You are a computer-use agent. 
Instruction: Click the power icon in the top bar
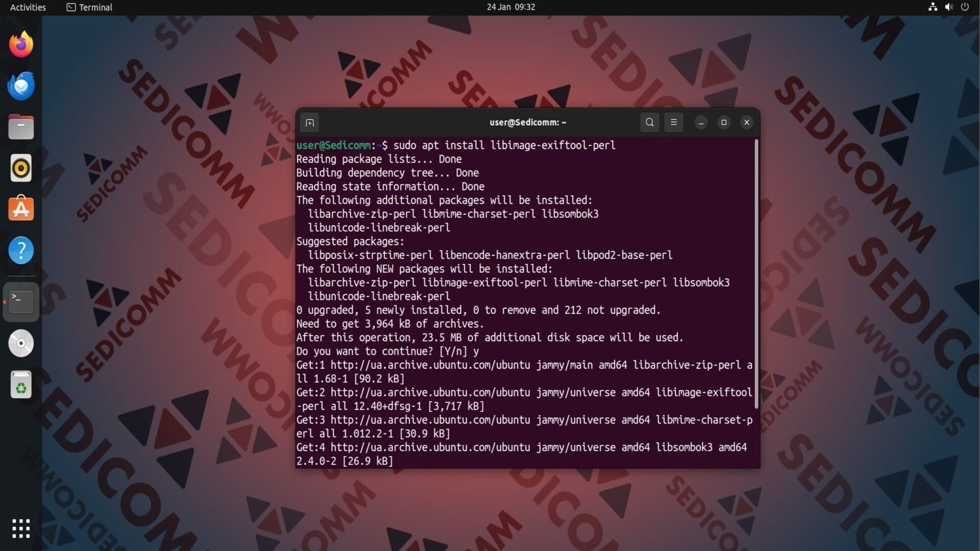point(965,7)
